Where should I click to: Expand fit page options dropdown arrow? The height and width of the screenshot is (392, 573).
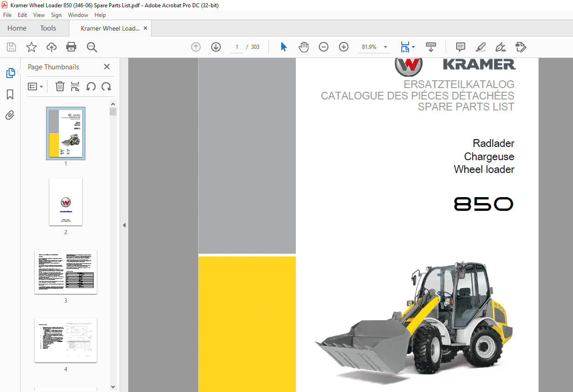coord(414,47)
